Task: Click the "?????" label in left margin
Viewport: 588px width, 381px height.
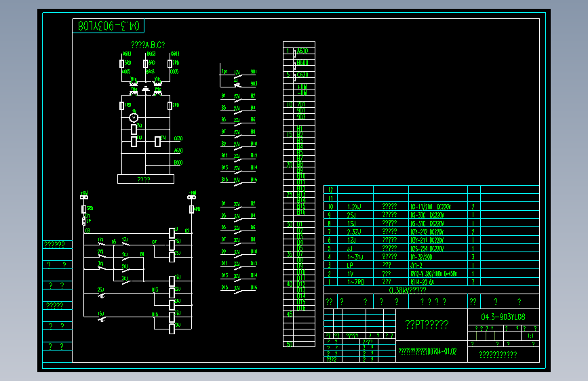Action: 55,306
